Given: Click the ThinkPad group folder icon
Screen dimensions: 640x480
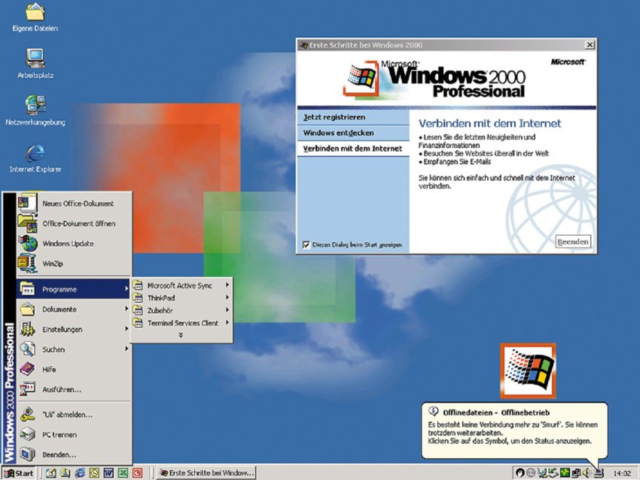Looking at the screenshot, I should click(x=138, y=298).
